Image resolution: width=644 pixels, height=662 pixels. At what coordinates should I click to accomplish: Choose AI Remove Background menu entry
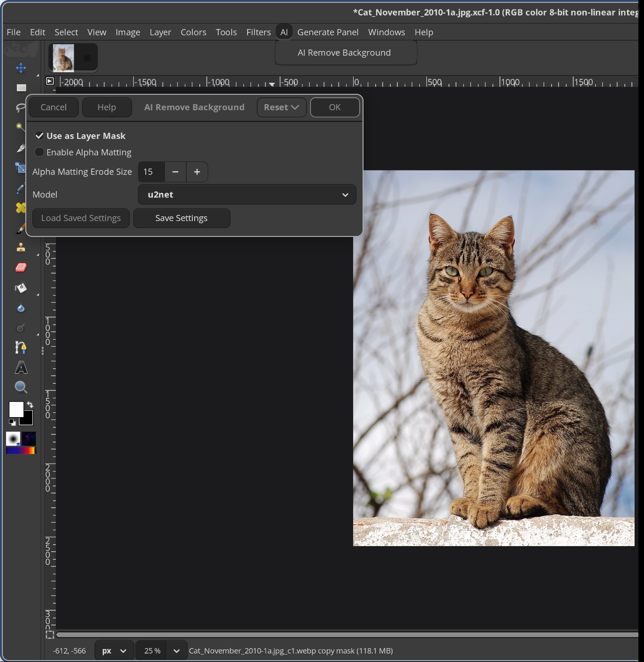pos(346,53)
